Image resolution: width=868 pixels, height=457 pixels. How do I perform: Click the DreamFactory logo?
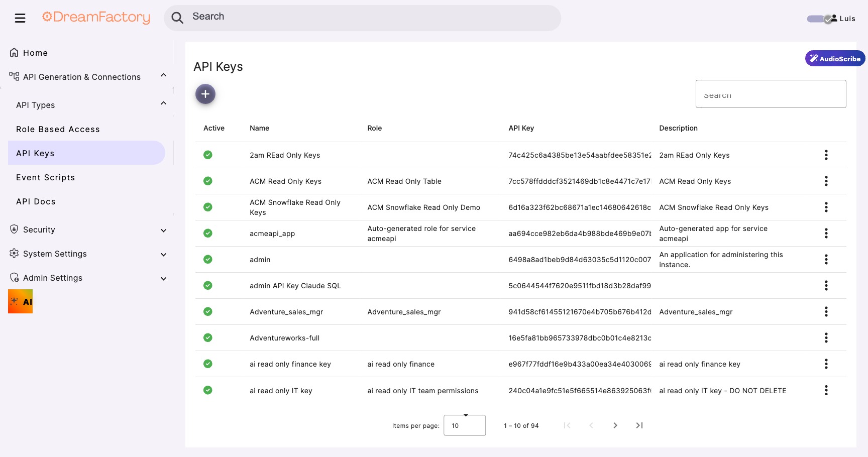pyautogui.click(x=96, y=17)
